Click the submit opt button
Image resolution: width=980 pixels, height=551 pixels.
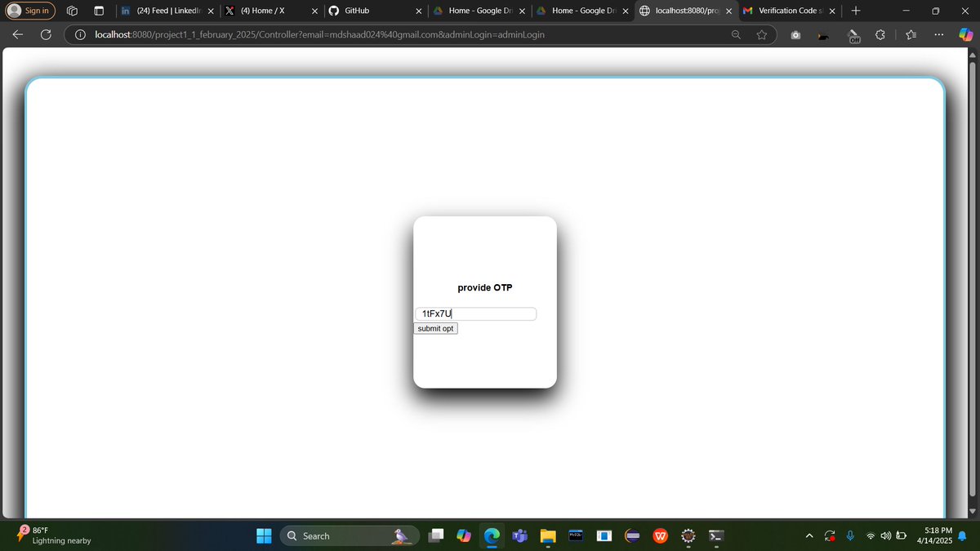[435, 328]
